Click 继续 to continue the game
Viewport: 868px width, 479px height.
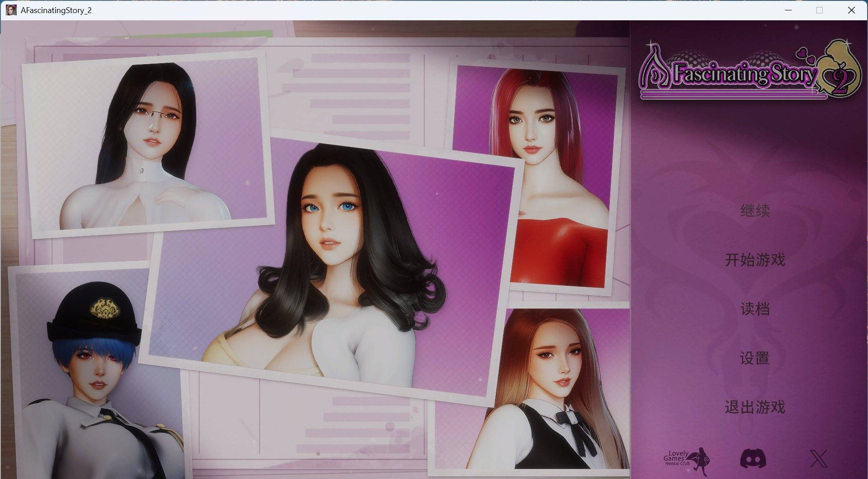[755, 211]
